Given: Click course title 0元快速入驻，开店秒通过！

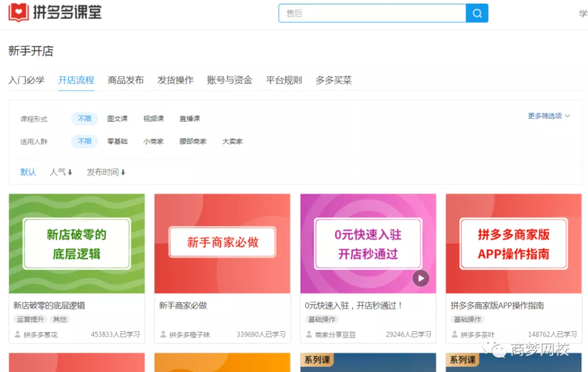Looking at the screenshot, I should click(x=354, y=306).
